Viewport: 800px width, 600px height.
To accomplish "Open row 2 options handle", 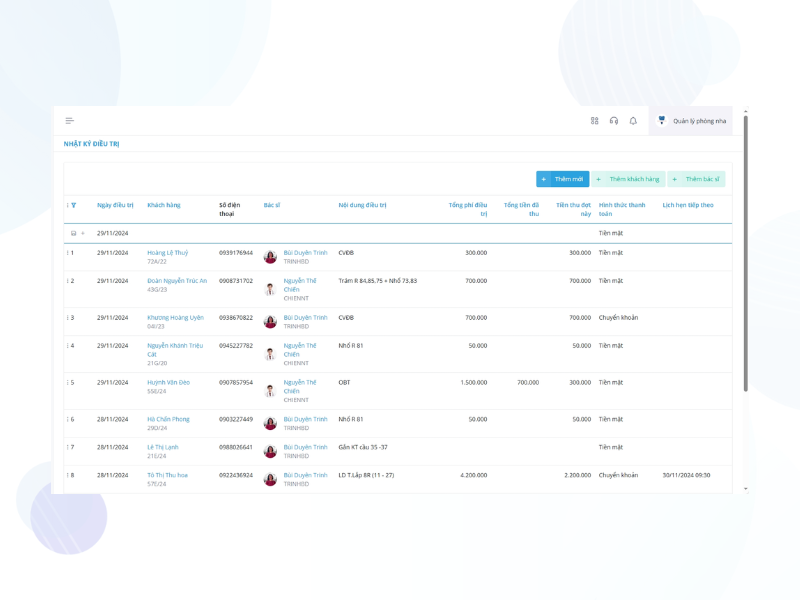I will pos(67,281).
